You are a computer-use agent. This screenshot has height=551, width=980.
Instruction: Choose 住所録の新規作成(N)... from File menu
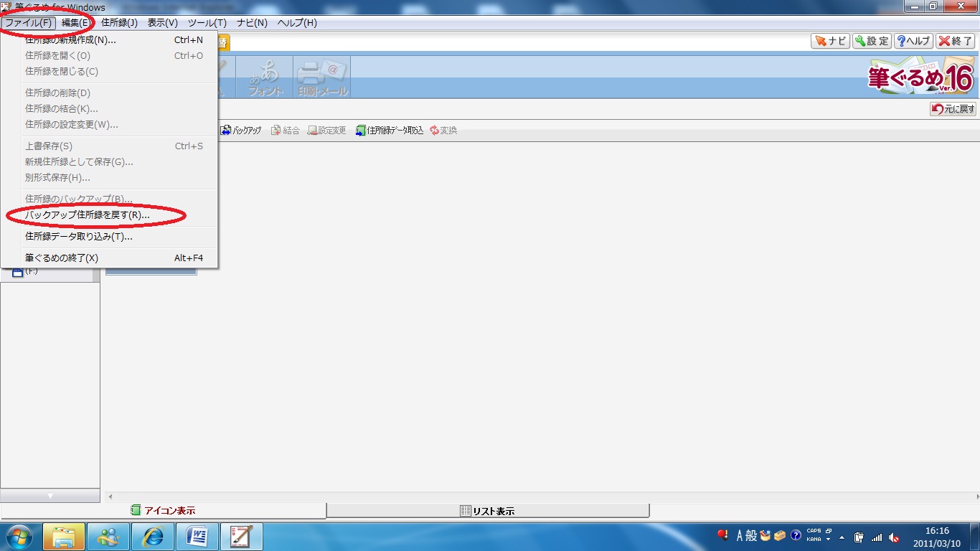point(110,40)
